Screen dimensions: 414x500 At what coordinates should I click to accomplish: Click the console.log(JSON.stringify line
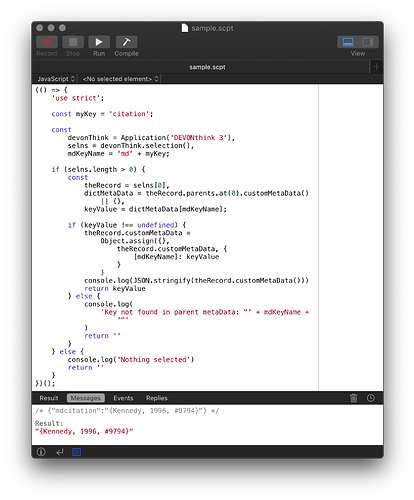(196, 281)
